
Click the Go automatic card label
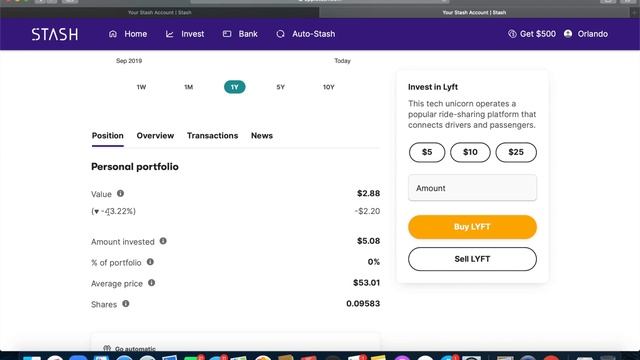(135, 349)
